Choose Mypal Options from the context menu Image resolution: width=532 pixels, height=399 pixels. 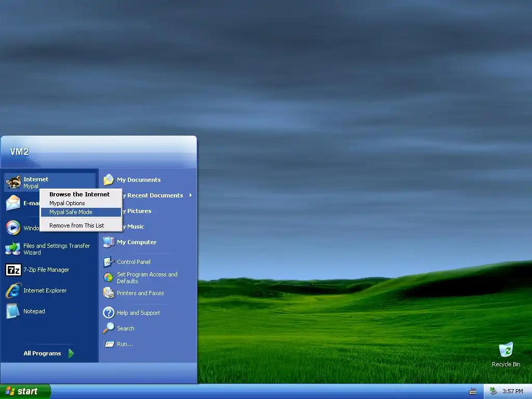click(x=81, y=203)
